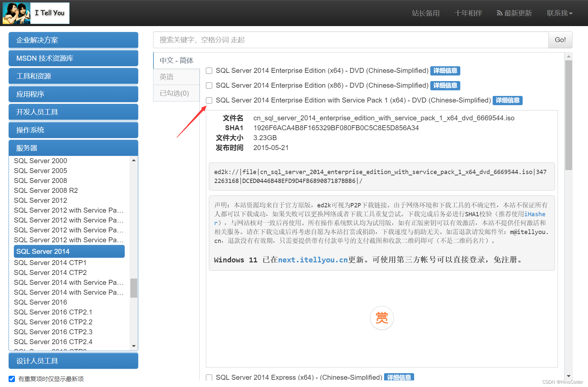Click the I Tell You site logo
588x387 pixels.
[x=36, y=13]
